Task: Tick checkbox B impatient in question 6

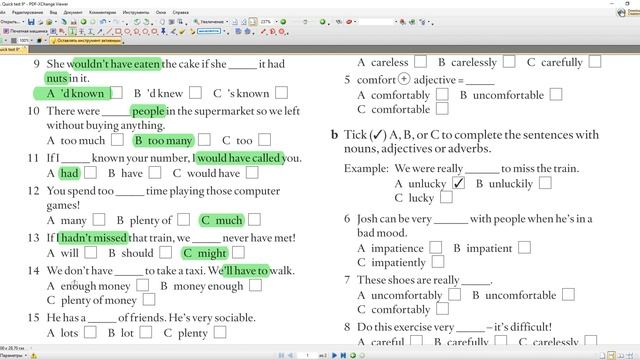Action: [524, 247]
